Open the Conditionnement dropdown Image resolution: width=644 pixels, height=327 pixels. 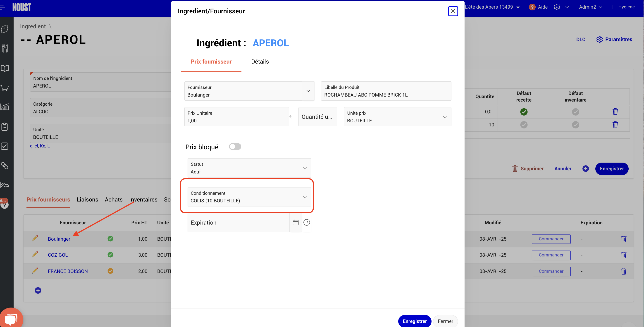249,197
